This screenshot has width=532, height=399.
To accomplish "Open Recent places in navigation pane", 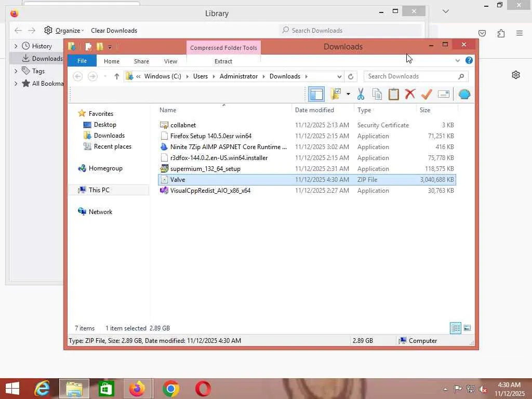I will tap(112, 146).
